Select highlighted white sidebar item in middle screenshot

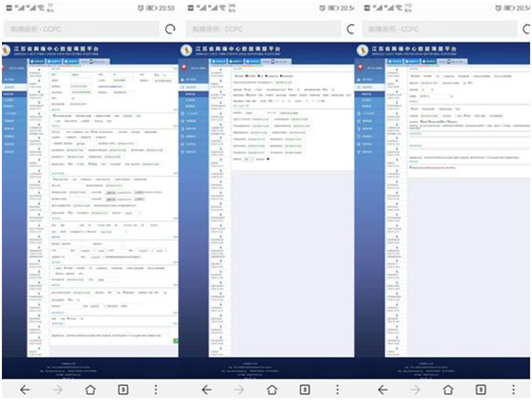click(x=194, y=87)
